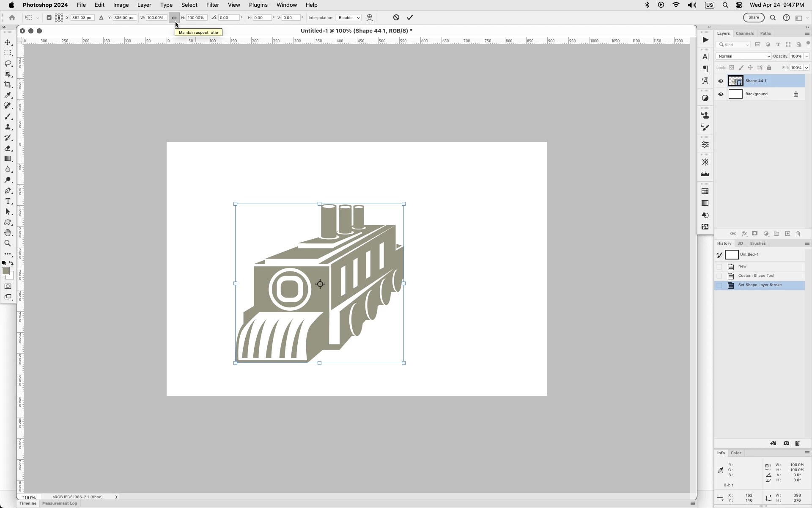Select the Eyedropper tool
812x508 pixels.
(x=8, y=95)
